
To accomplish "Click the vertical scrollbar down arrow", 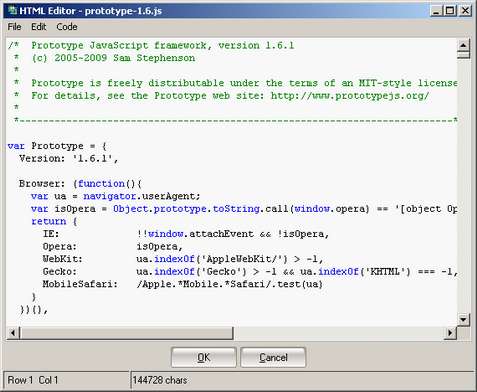I will (x=463, y=319).
